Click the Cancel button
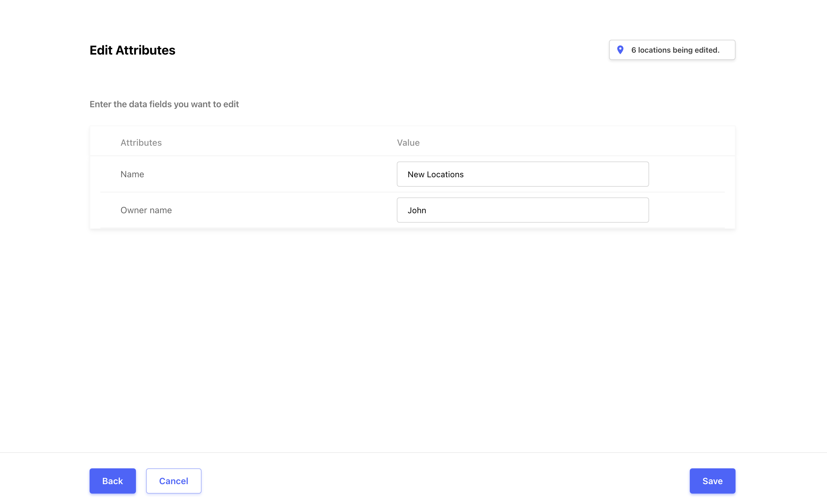This screenshot has width=827, height=504. tap(173, 481)
